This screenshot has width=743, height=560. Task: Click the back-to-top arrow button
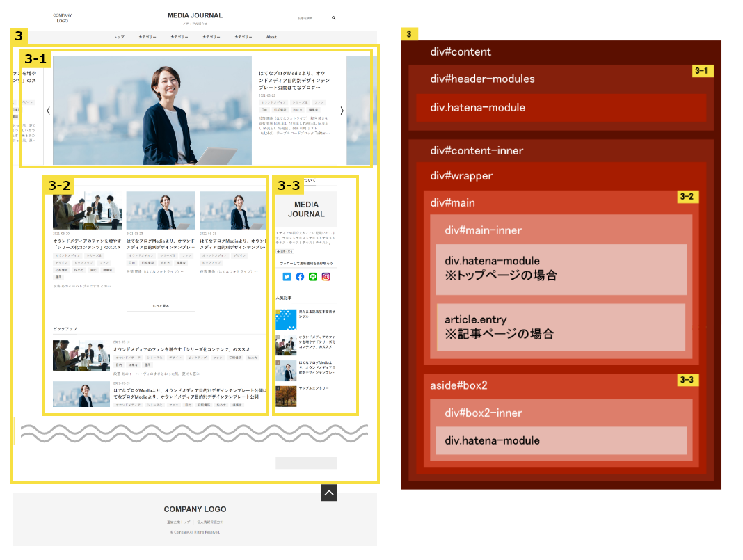[x=328, y=492]
